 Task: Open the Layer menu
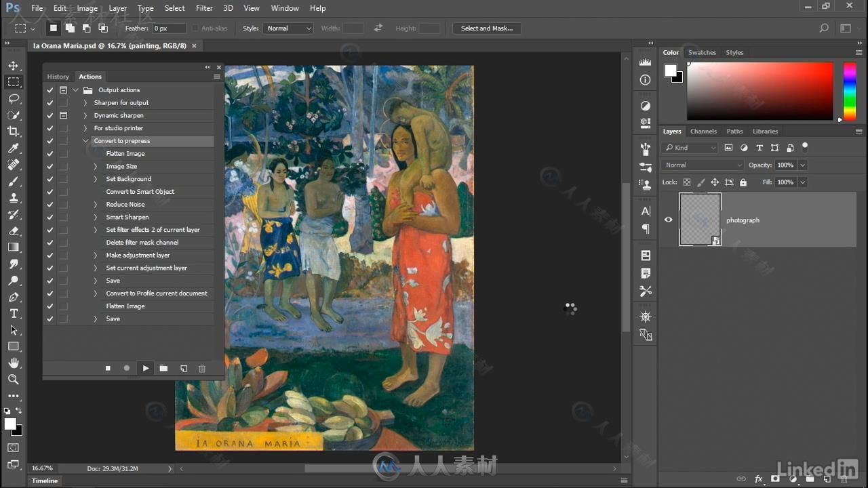point(118,8)
